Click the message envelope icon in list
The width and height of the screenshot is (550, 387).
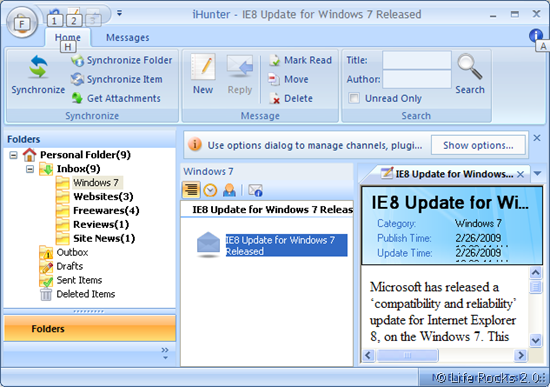[x=208, y=244]
